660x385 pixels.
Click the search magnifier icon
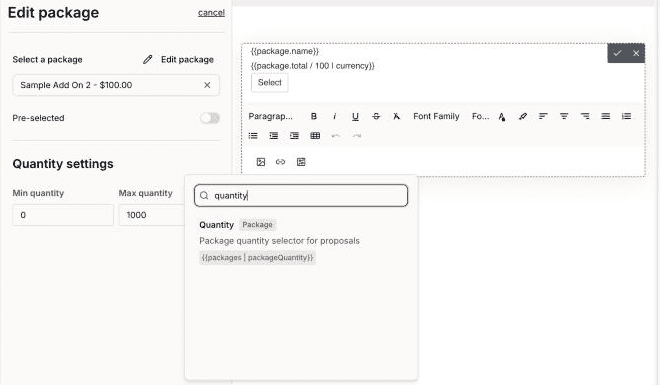tap(204, 196)
